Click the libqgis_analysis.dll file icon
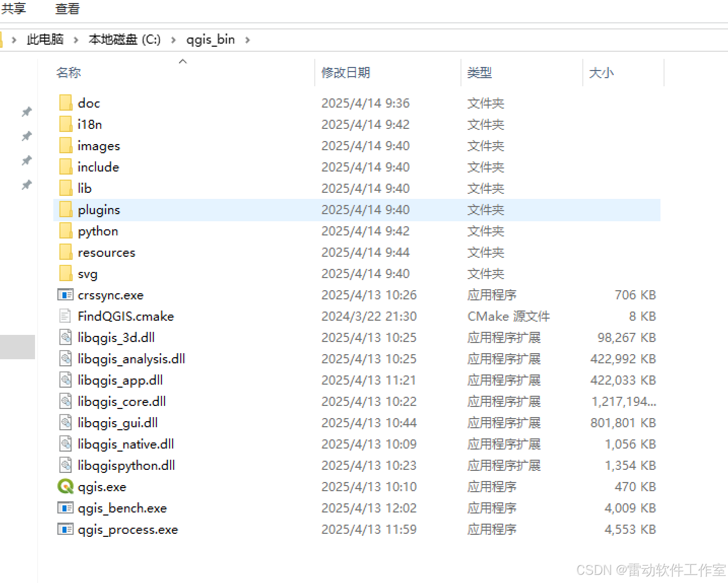Image resolution: width=728 pixels, height=583 pixels. (65, 358)
